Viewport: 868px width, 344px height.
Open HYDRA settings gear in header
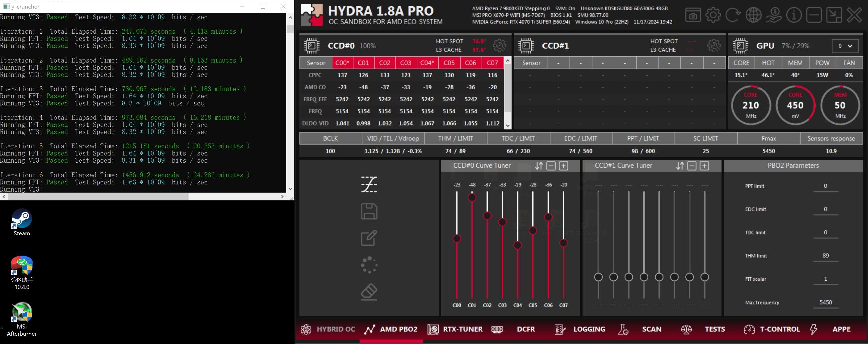[x=713, y=15]
